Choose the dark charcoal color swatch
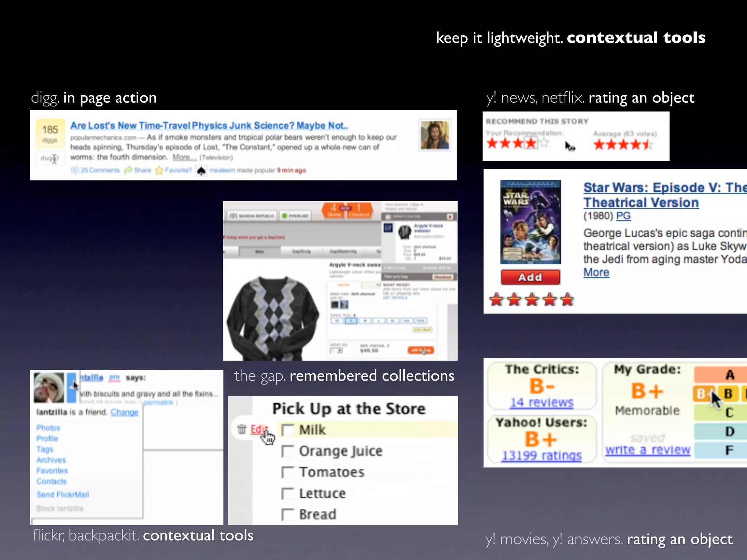This screenshot has width=747, height=560. [334, 304]
